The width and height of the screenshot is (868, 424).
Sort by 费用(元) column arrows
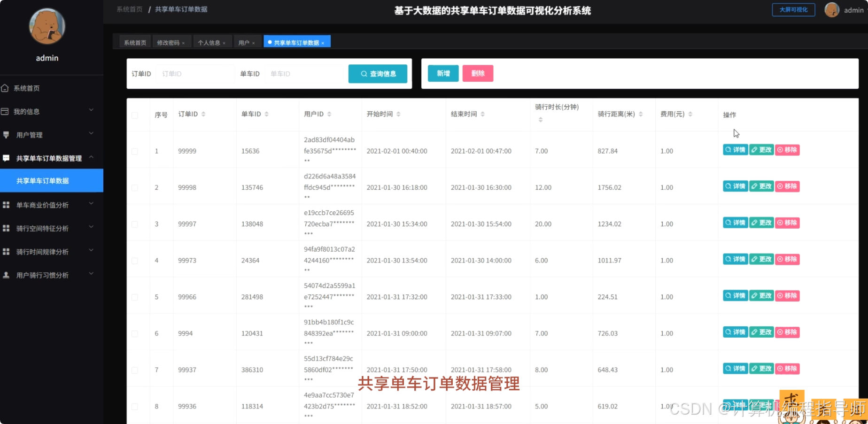(690, 114)
